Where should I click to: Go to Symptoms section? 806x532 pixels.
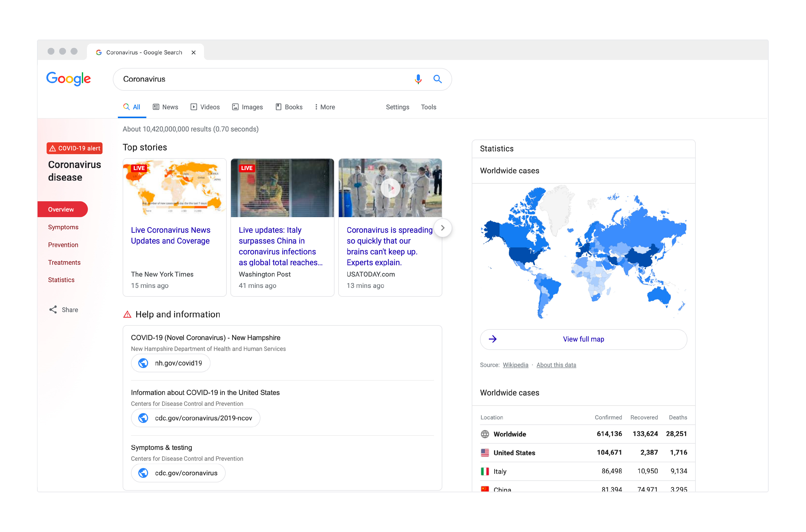(63, 227)
